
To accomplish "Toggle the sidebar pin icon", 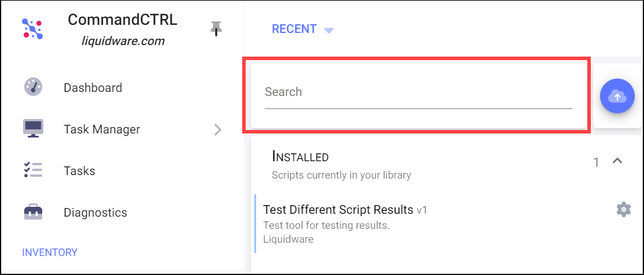I will 216,29.
